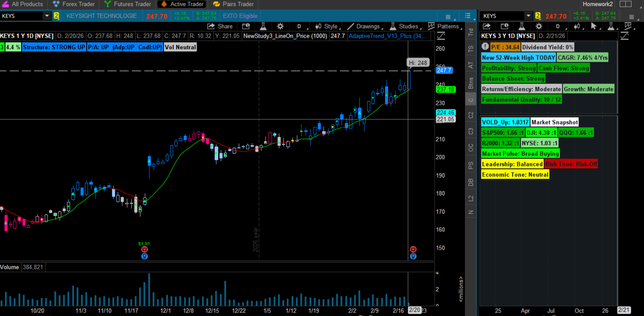Open Edit studies beaker icon on left chart
The image size is (644, 316).
click(x=263, y=26)
